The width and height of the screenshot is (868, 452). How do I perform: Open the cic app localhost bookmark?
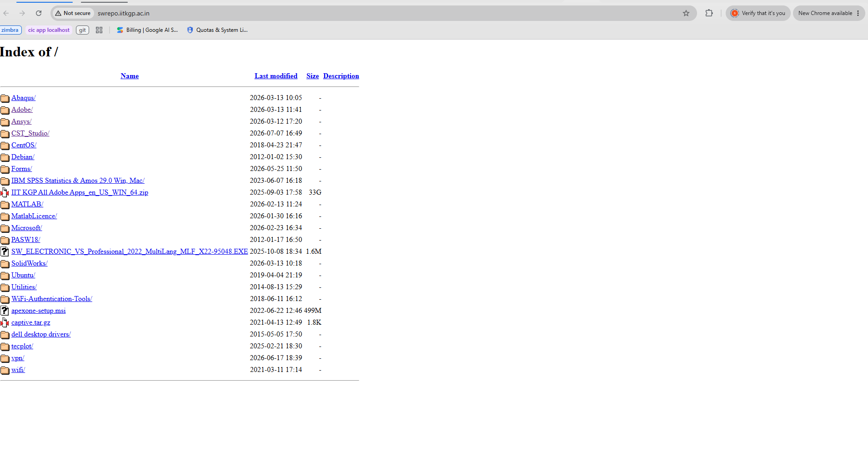coord(49,30)
